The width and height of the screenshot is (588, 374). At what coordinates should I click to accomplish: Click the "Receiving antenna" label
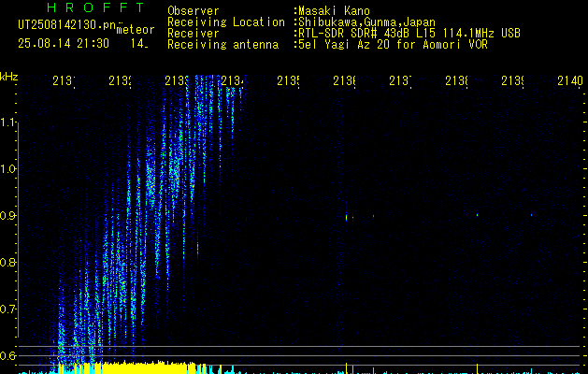click(x=222, y=45)
